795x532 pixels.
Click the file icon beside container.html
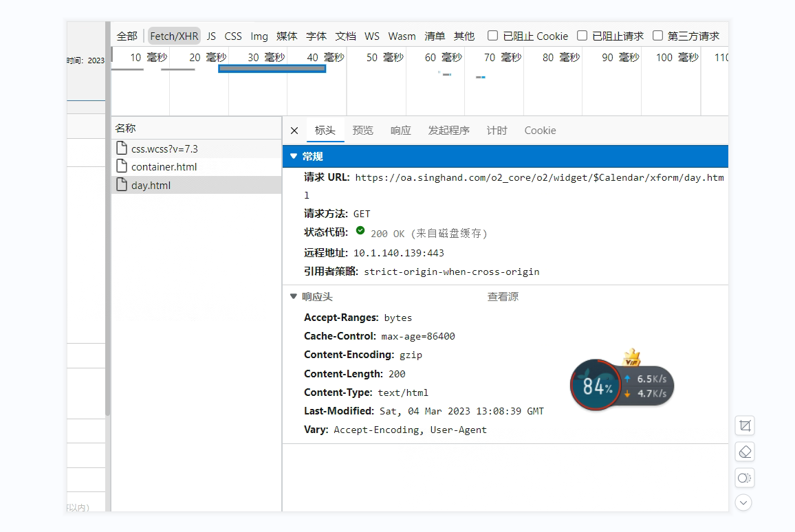[x=121, y=166]
